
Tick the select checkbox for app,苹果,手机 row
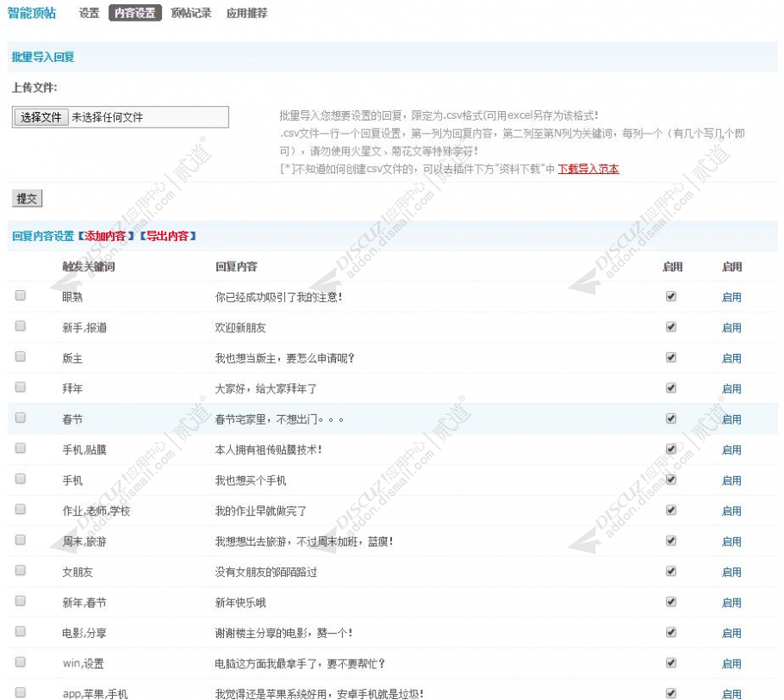click(x=21, y=692)
